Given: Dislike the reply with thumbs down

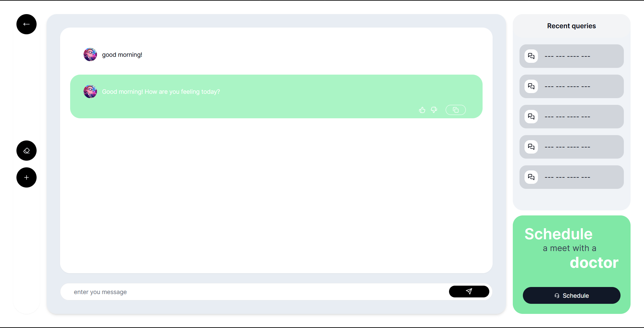Looking at the screenshot, I should point(434,110).
